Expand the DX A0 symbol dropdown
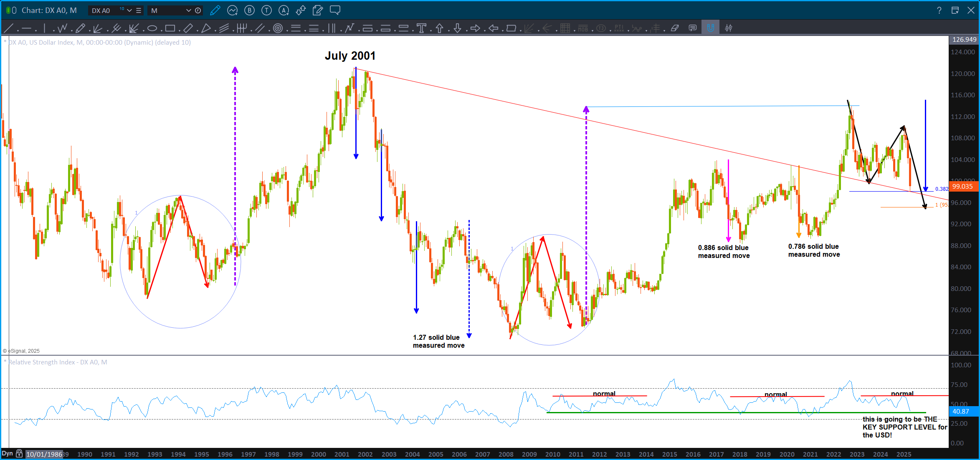 (129, 10)
